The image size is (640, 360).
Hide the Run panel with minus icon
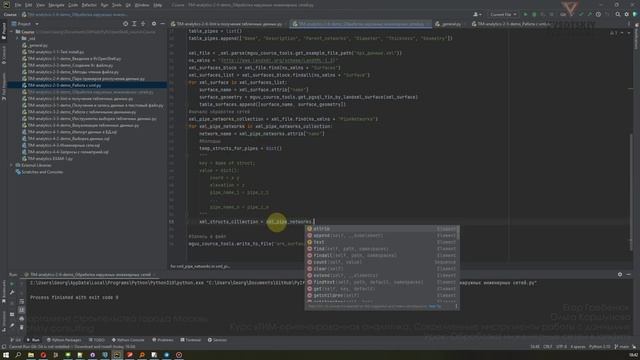click(629, 275)
